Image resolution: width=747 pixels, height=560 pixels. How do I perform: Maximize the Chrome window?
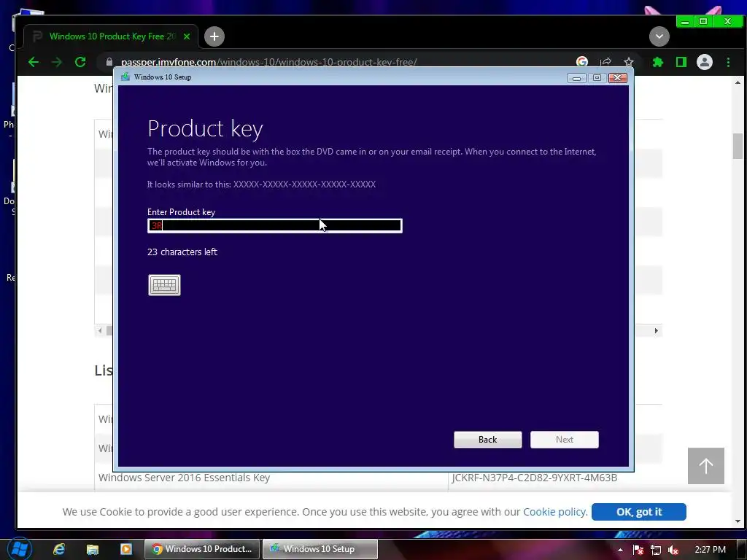click(x=703, y=21)
